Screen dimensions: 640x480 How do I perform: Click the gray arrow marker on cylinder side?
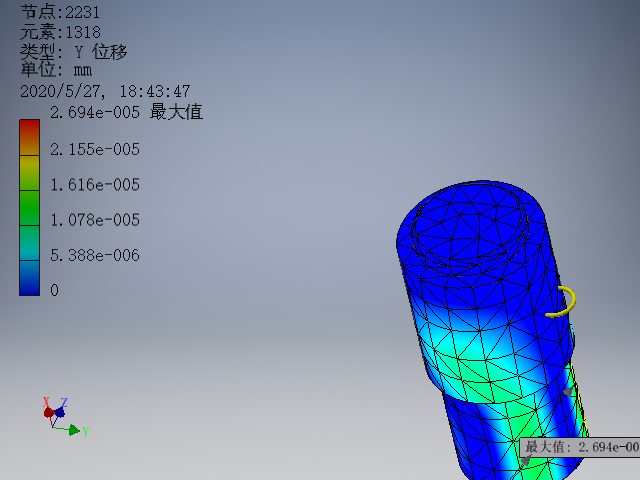(568, 392)
